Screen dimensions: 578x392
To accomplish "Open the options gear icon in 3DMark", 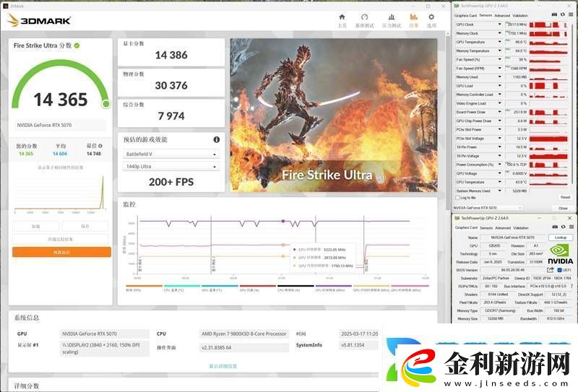I will tap(431, 17).
